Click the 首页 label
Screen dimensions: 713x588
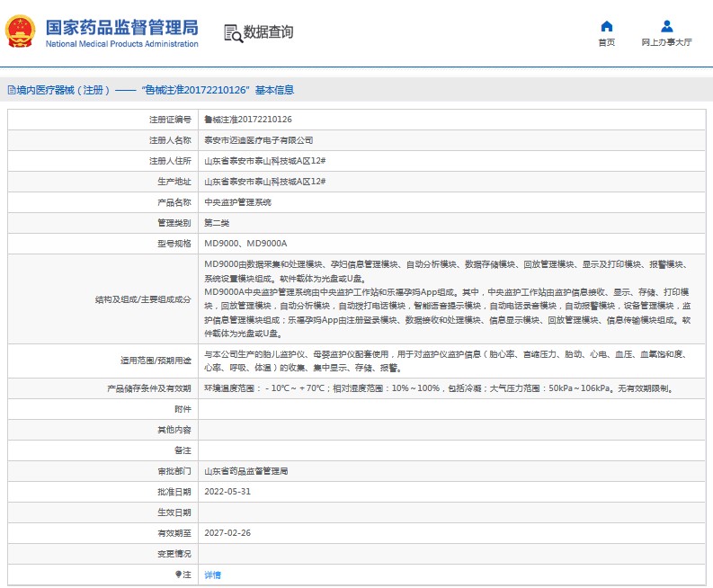click(x=607, y=42)
